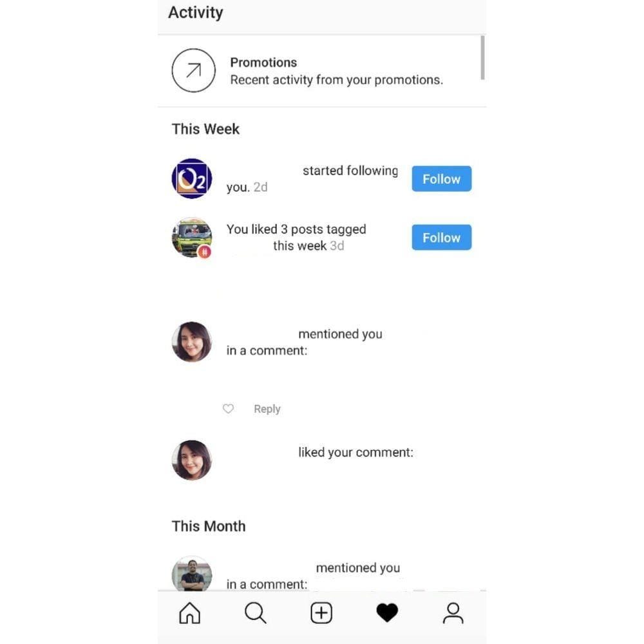Open the O2 logo profile picture
This screenshot has width=644, height=644.
coord(192,178)
